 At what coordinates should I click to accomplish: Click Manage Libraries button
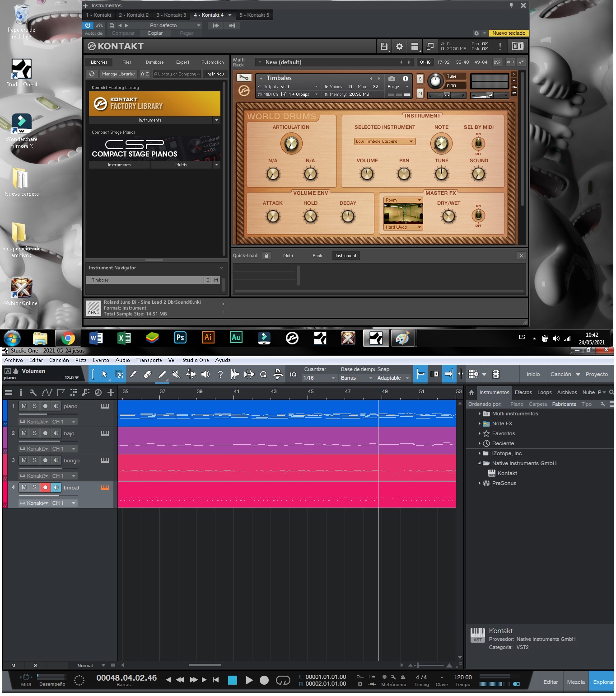(x=119, y=74)
